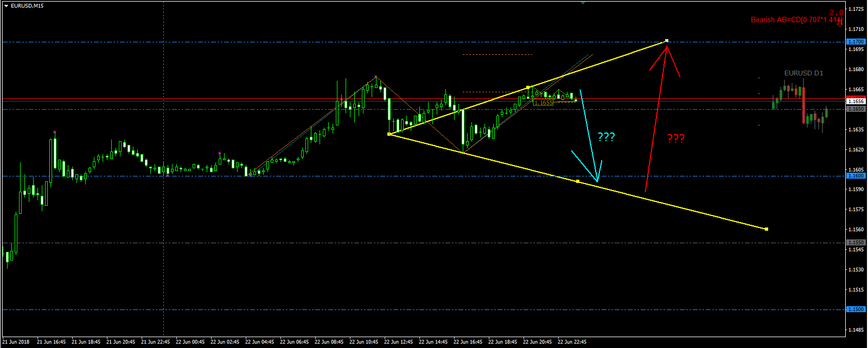Select the Bearish AB=CD[0.707*1.414] label
Image resolution: width=868 pixels, height=348 pixels.
796,20
